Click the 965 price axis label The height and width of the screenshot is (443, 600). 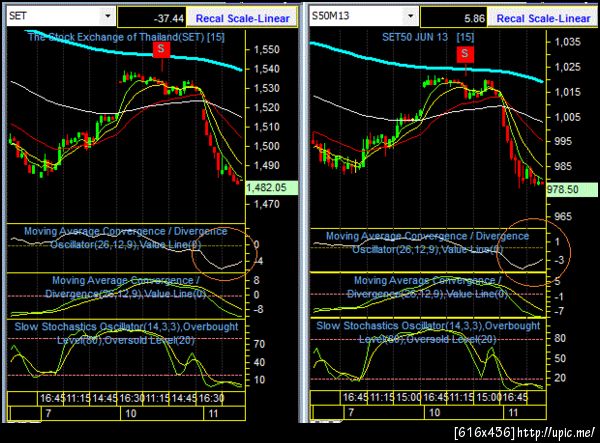point(562,217)
